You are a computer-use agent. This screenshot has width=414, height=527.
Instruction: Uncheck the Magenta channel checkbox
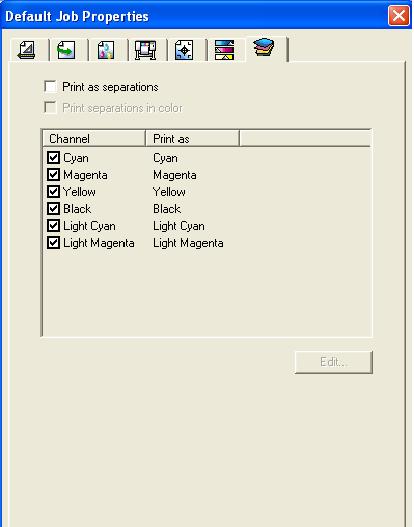53,175
